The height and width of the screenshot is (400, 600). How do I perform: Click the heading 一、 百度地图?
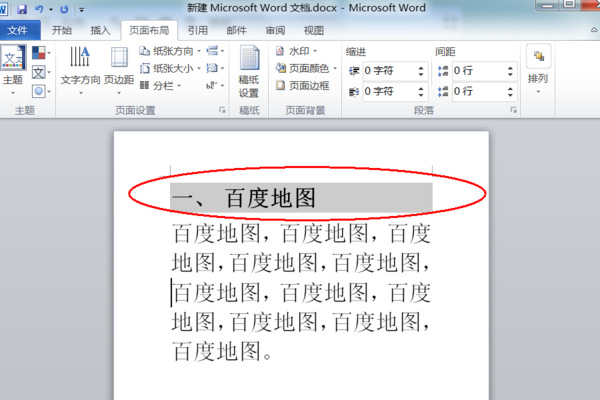pos(244,198)
